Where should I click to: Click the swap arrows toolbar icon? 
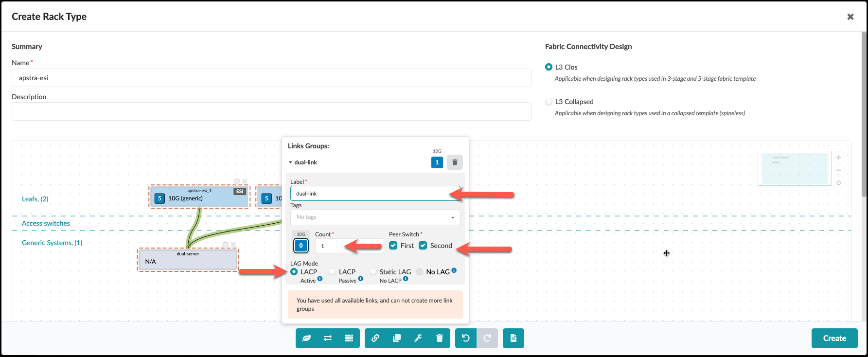328,338
